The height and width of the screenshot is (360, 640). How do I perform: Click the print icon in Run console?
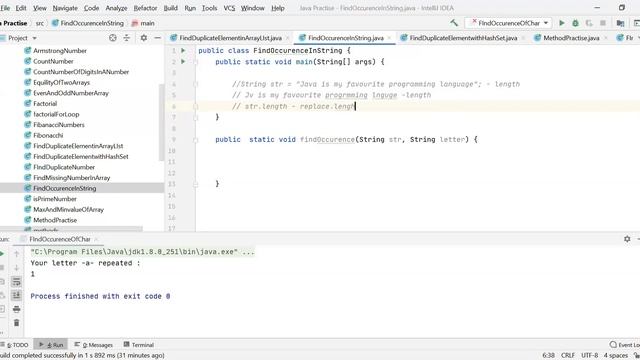point(16,309)
